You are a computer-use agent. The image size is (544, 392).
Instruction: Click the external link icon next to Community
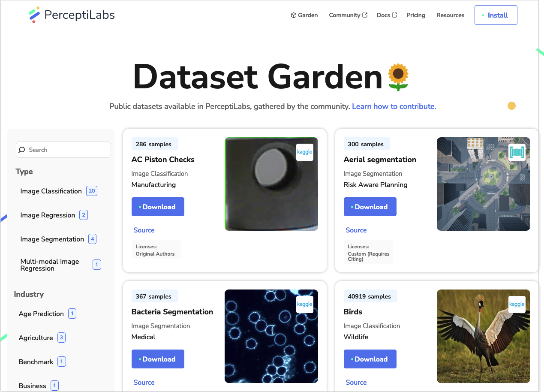(x=365, y=15)
